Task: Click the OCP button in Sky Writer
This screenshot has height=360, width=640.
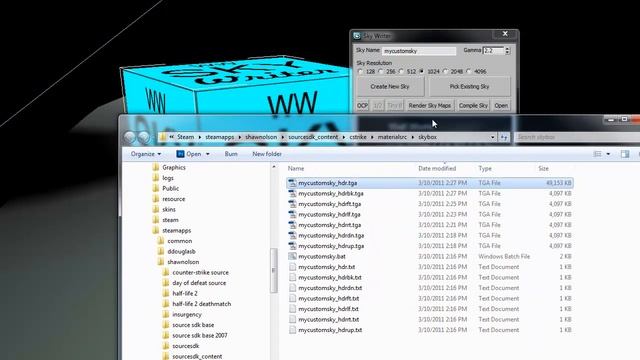Action: pos(362,106)
